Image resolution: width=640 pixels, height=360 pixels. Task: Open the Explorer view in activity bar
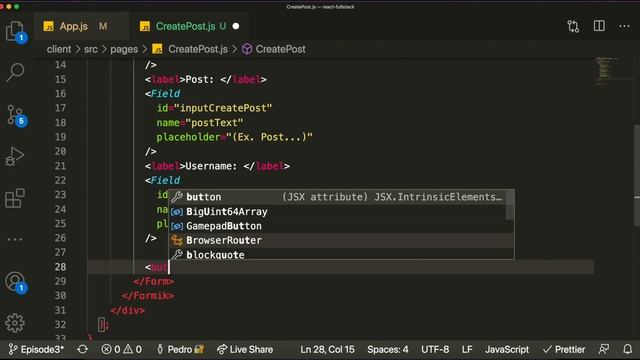point(16,31)
